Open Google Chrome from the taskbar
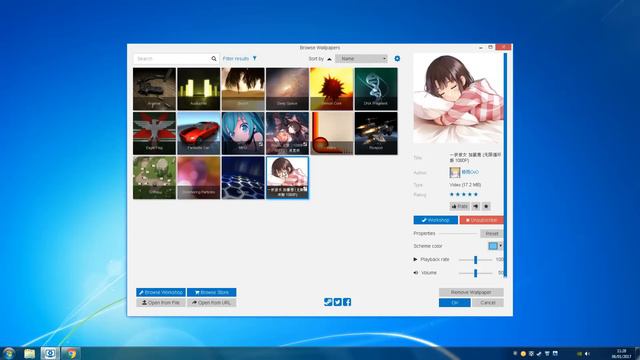640x360 pixels. [x=71, y=353]
